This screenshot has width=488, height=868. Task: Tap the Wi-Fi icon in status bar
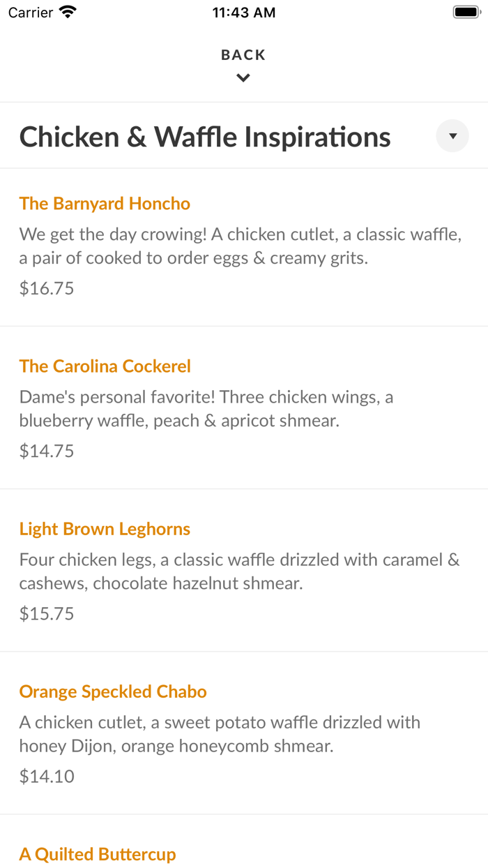coord(66,11)
